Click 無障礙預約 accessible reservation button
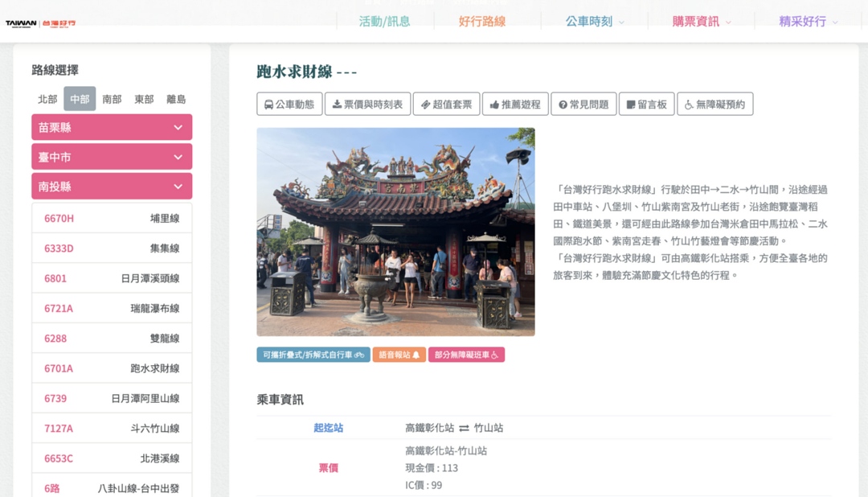This screenshot has height=497, width=868. point(714,105)
